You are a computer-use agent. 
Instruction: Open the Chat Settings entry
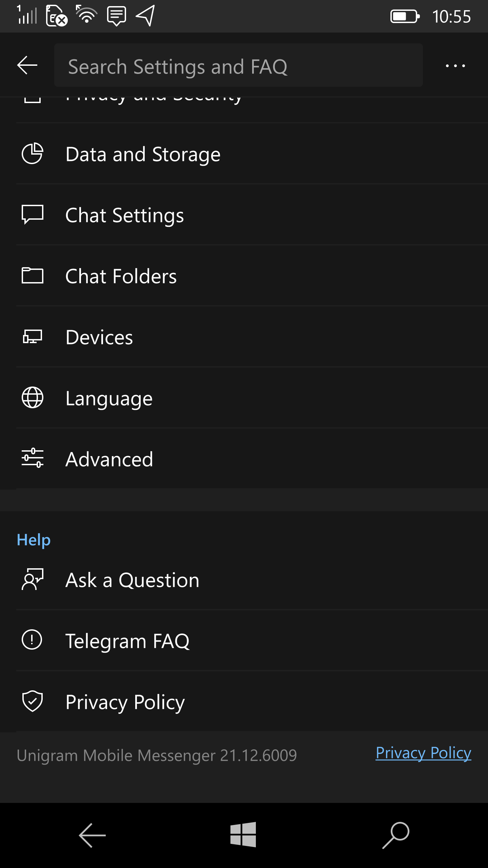[x=252, y=215]
